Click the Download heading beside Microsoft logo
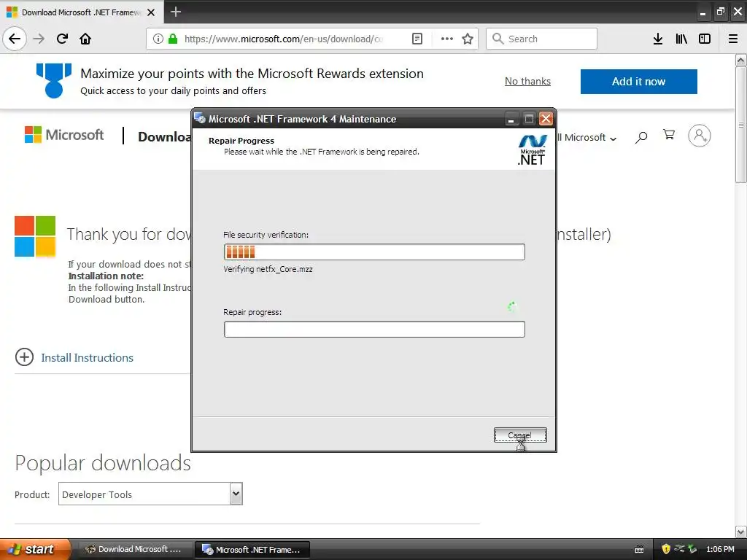Screen dimensions: 747x560 164,136
